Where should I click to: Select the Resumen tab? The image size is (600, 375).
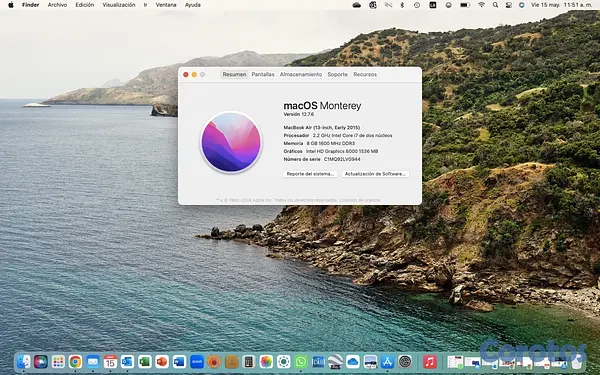point(234,74)
